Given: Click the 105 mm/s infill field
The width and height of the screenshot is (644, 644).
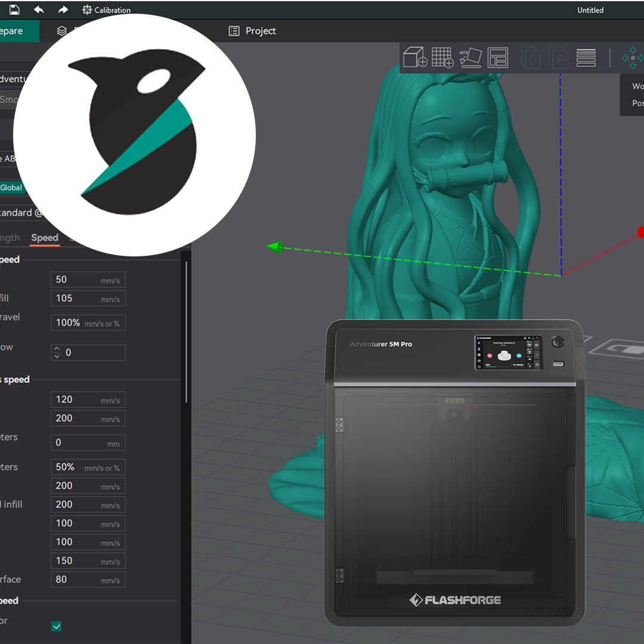Looking at the screenshot, I should coord(88,299).
